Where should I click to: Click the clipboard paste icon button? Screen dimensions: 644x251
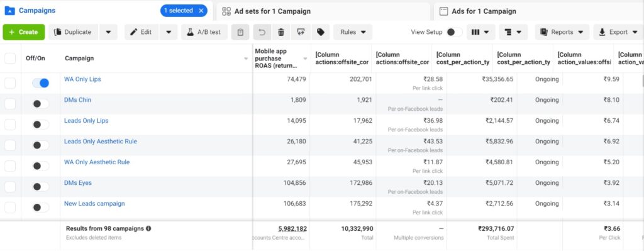tap(240, 32)
